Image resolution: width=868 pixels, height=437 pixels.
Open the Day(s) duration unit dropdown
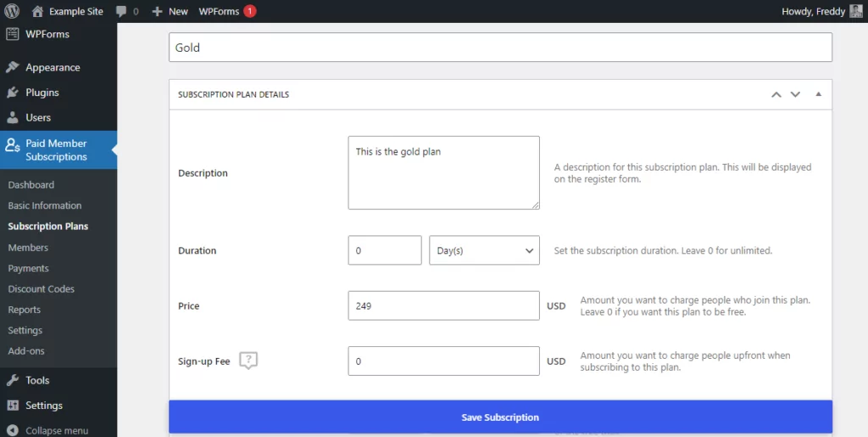(x=484, y=250)
